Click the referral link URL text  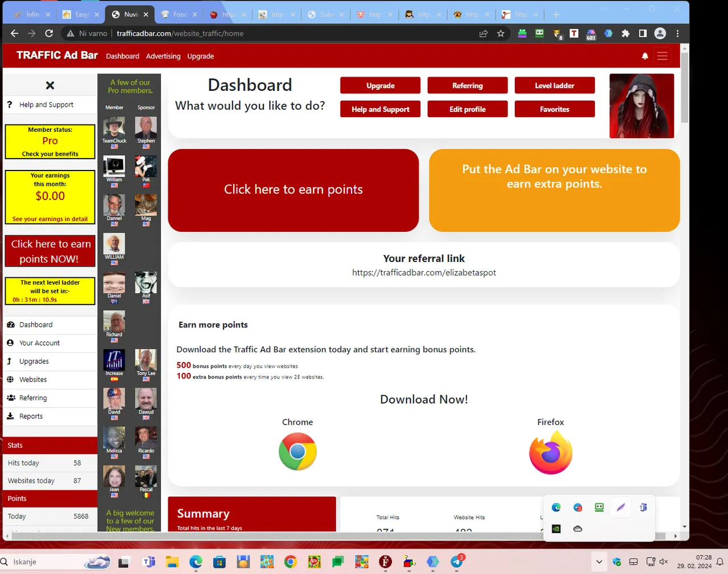click(x=424, y=273)
